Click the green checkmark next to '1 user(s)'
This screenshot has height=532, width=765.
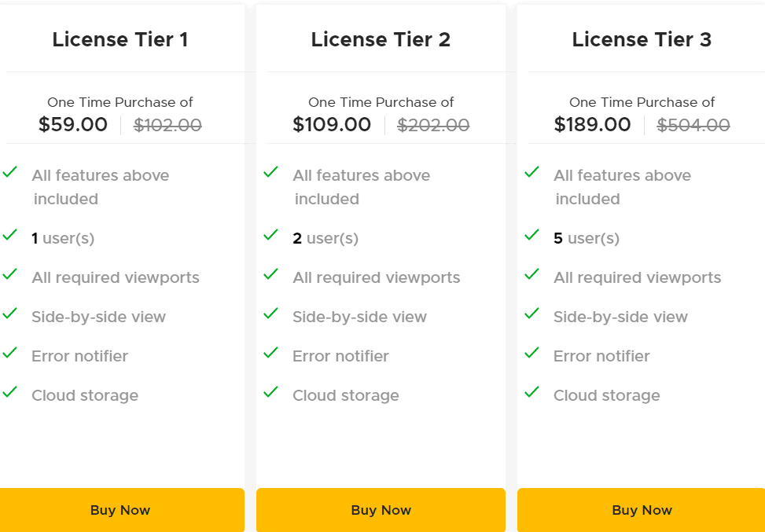click(x=11, y=236)
